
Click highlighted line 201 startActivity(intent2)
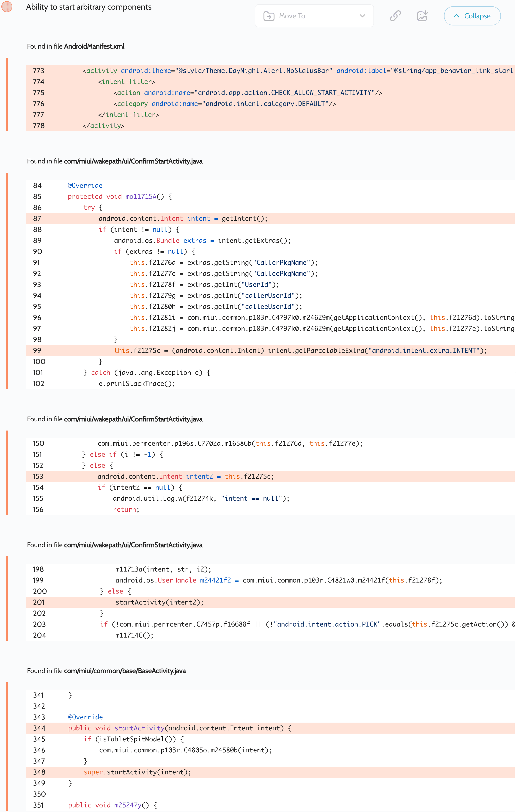[159, 602]
